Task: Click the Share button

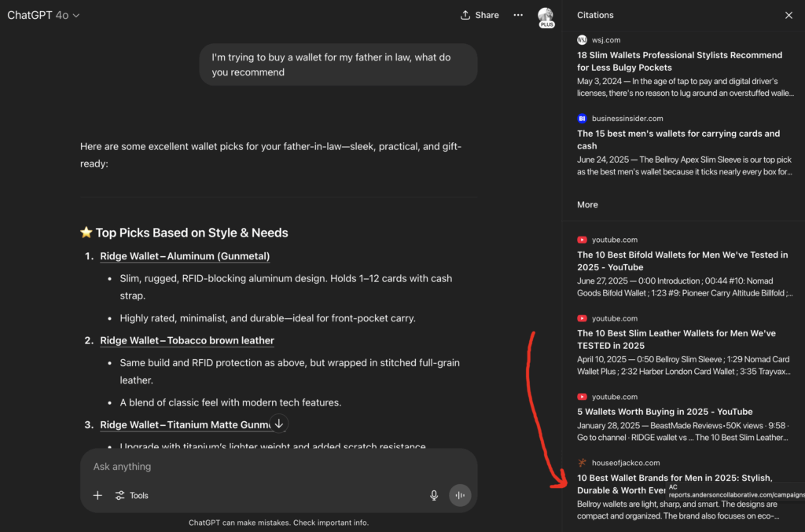Action: coord(480,16)
